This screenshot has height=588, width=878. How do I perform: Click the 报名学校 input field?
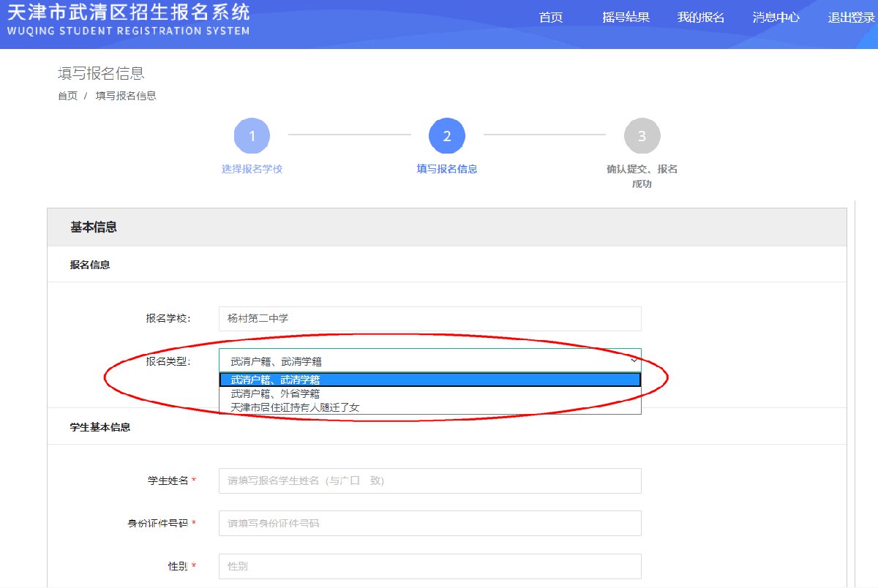429,318
